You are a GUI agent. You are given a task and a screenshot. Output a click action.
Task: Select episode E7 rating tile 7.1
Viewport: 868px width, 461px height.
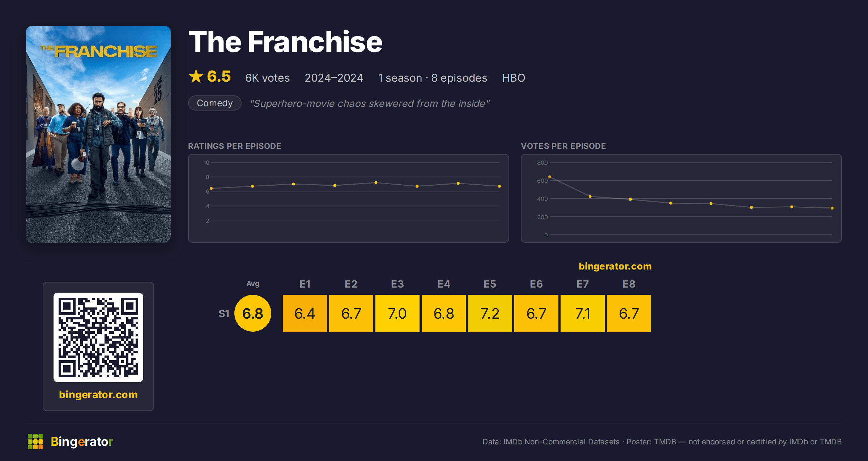point(583,313)
